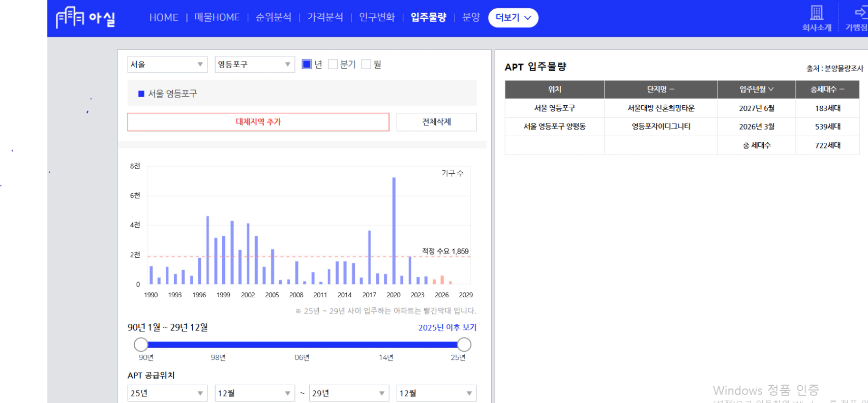Enable the 년 checkbox
Viewport: 868px width, 403px height.
click(307, 64)
